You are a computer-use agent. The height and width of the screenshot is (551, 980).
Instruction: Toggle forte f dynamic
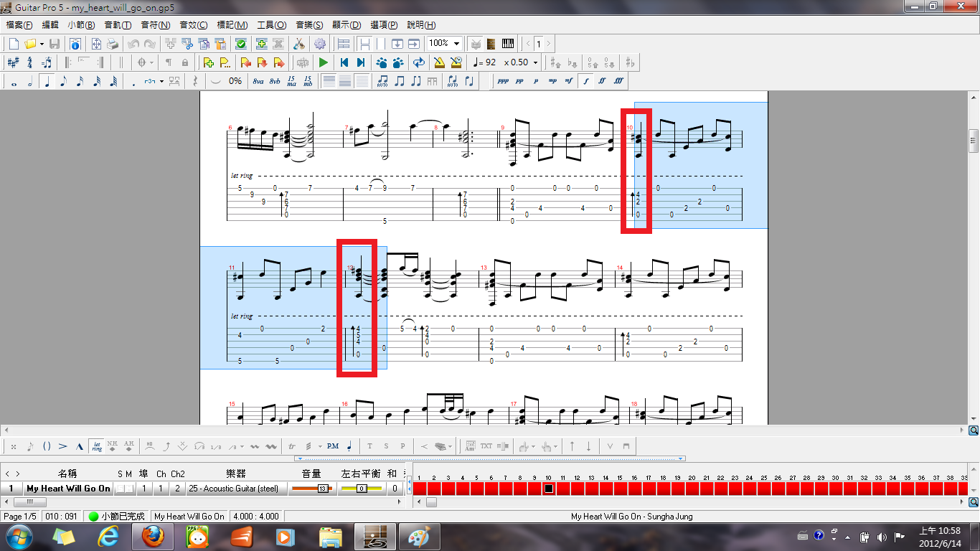tap(585, 81)
